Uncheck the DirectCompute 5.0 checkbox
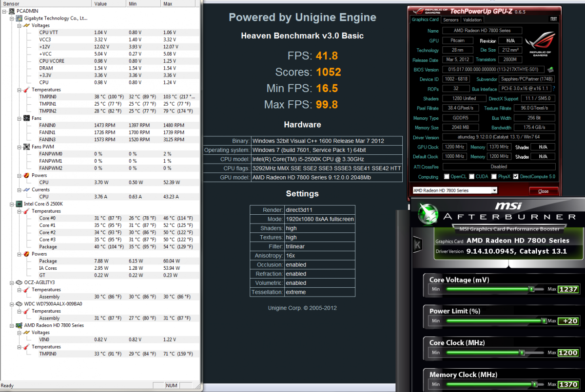This screenshot has width=585, height=392. coord(516,177)
